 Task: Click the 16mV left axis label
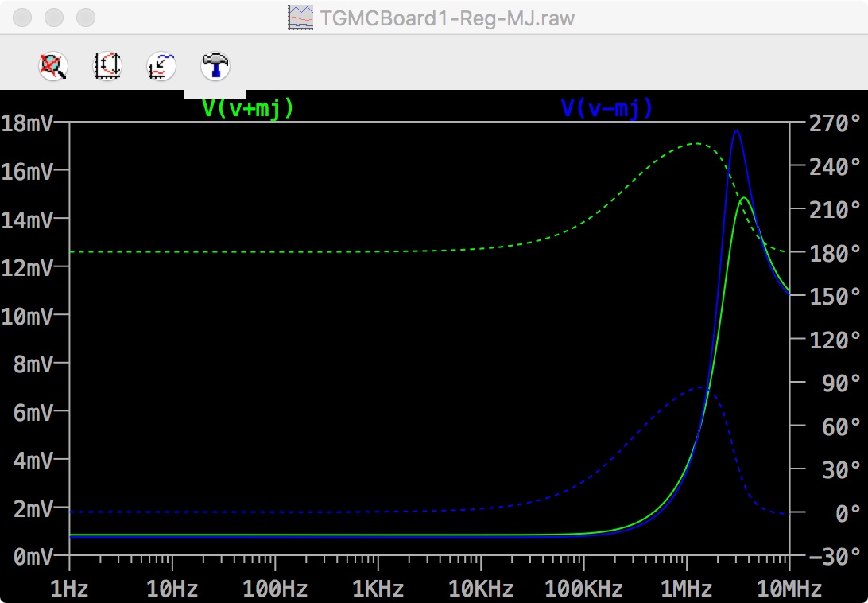pos(27,171)
